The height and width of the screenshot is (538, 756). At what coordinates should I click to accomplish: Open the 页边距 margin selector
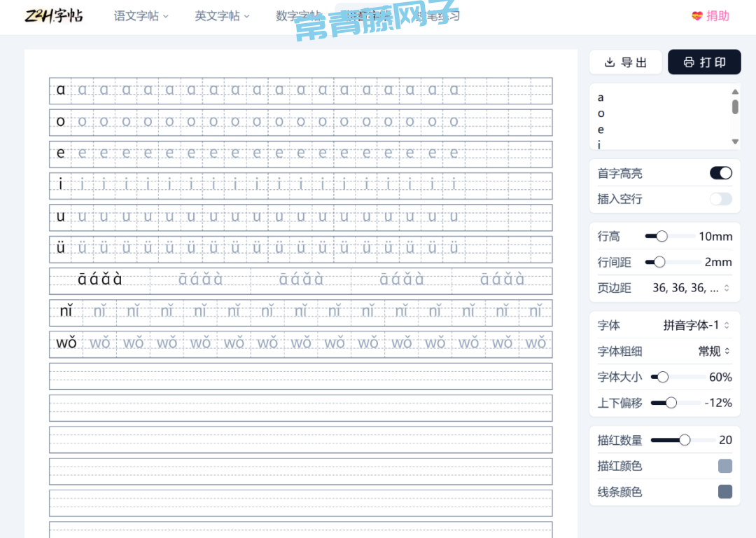[x=692, y=288]
